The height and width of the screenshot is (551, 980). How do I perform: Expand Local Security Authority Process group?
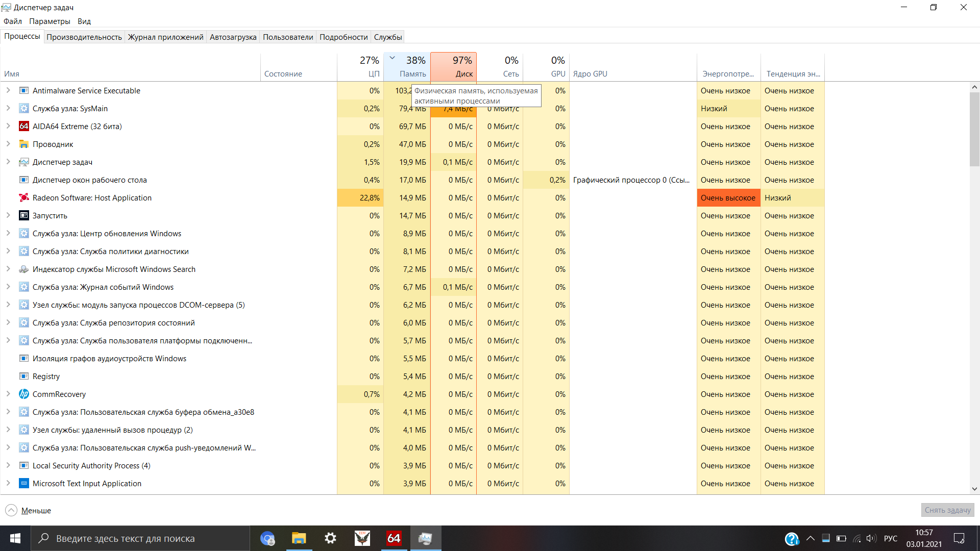[x=8, y=465]
